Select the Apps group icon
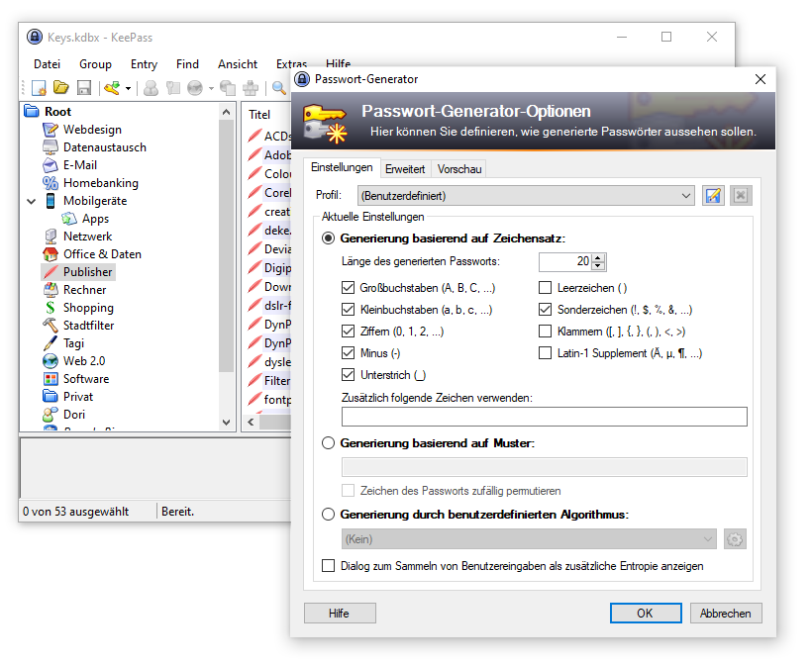 click(69, 219)
